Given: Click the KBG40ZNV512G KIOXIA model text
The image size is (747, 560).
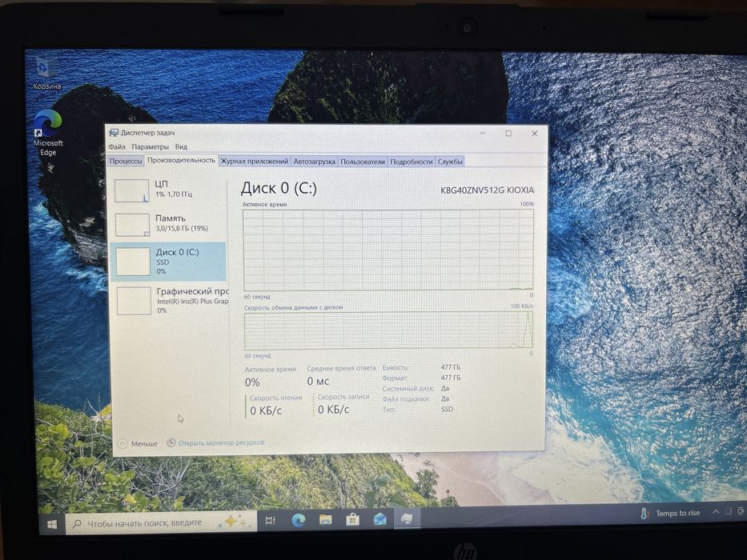Looking at the screenshot, I should pyautogui.click(x=487, y=190).
